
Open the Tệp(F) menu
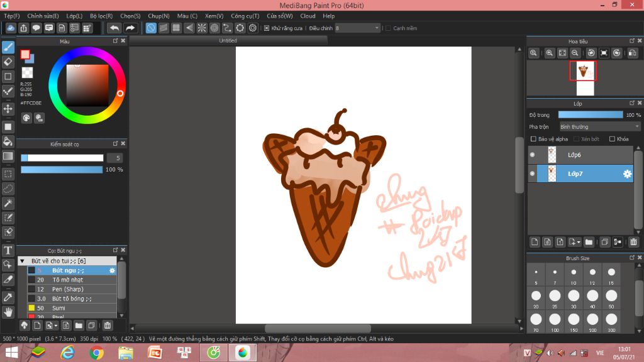[11, 16]
